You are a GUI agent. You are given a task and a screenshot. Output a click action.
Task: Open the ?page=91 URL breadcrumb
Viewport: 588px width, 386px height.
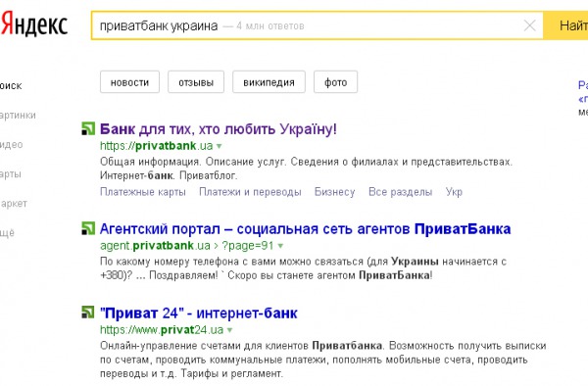tap(248, 246)
